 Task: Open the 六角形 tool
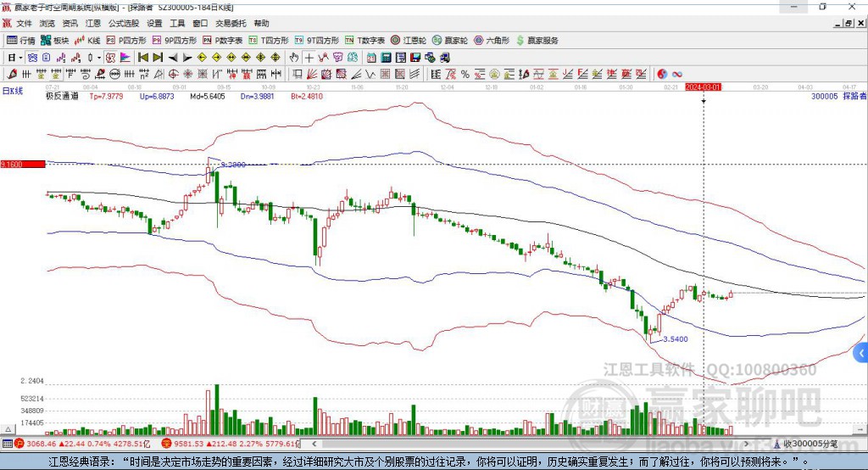click(492, 41)
